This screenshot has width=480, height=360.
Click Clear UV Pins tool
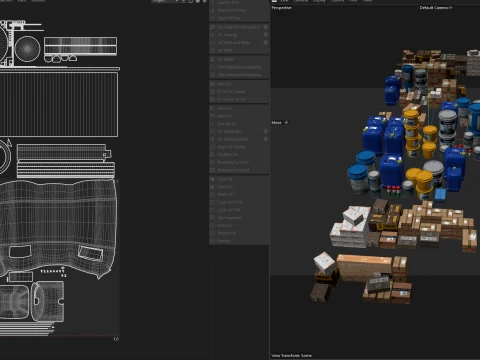coord(239,18)
